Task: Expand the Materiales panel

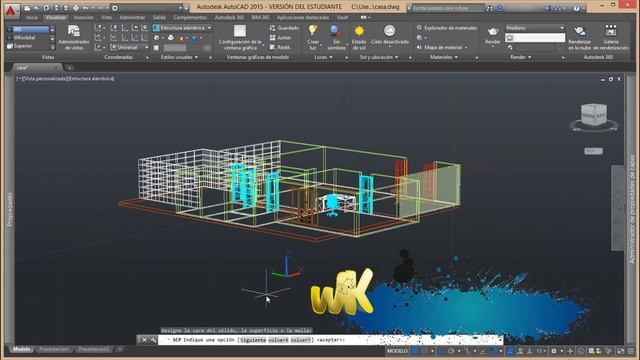Action: pos(444,57)
